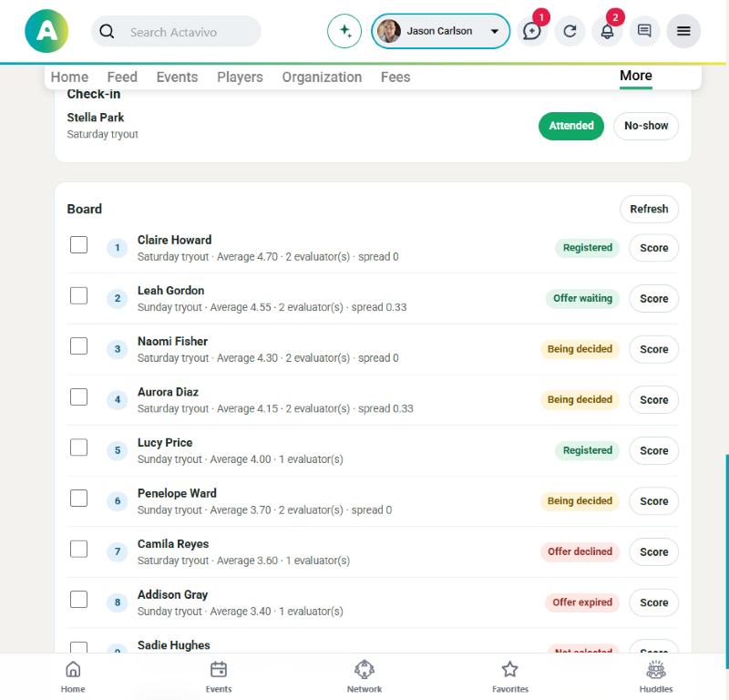The width and height of the screenshot is (729, 700).
Task: Go to the Fees tab
Action: click(x=395, y=77)
